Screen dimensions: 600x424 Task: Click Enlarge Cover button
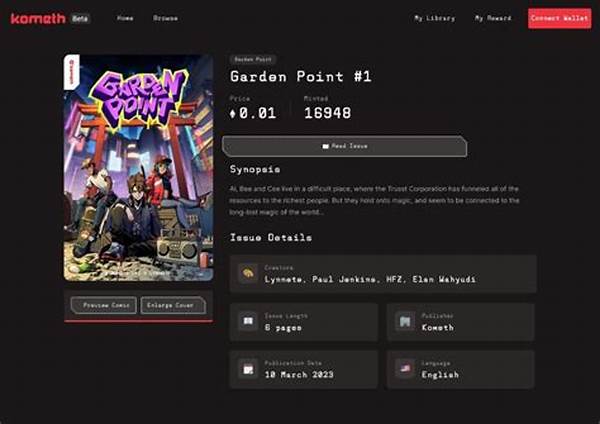[173, 305]
